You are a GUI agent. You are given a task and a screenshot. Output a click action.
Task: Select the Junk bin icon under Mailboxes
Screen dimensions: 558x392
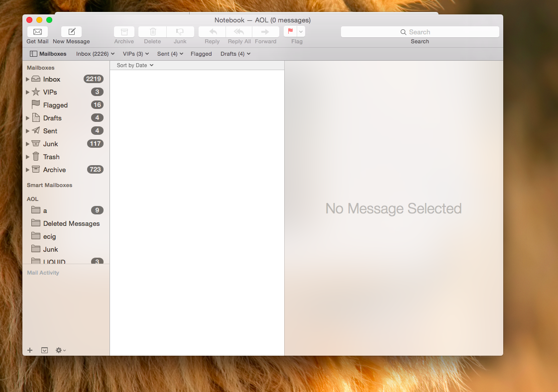(36, 143)
